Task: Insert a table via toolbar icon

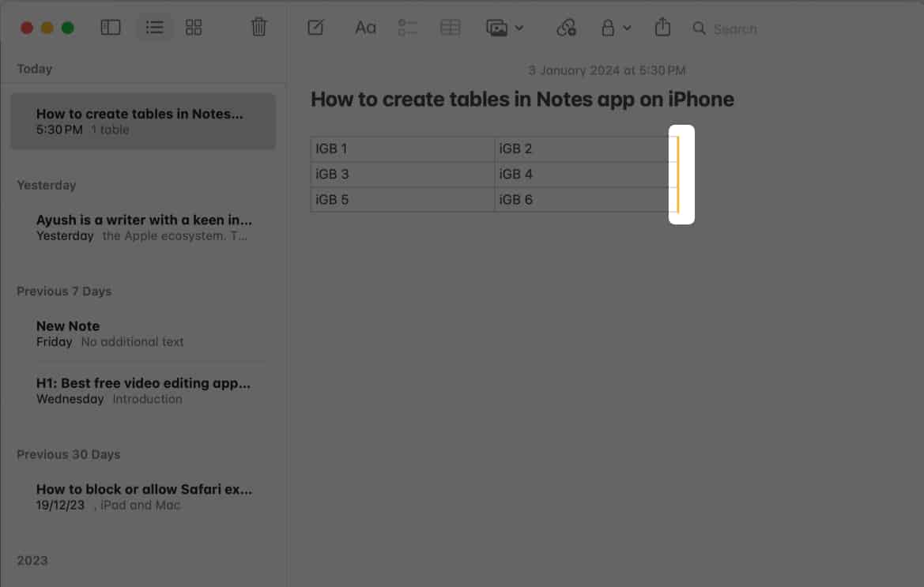Action: coord(451,28)
